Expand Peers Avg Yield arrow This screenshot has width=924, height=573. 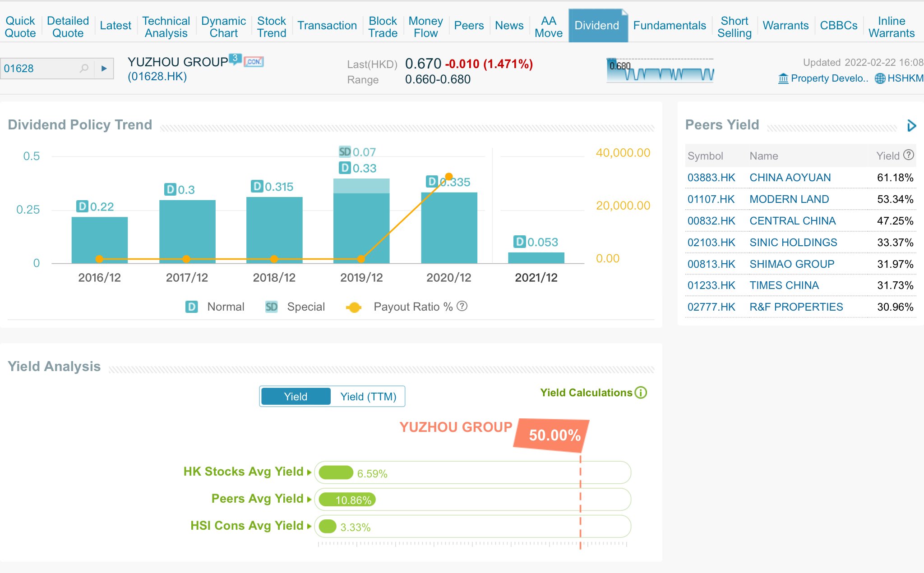pyautogui.click(x=309, y=500)
